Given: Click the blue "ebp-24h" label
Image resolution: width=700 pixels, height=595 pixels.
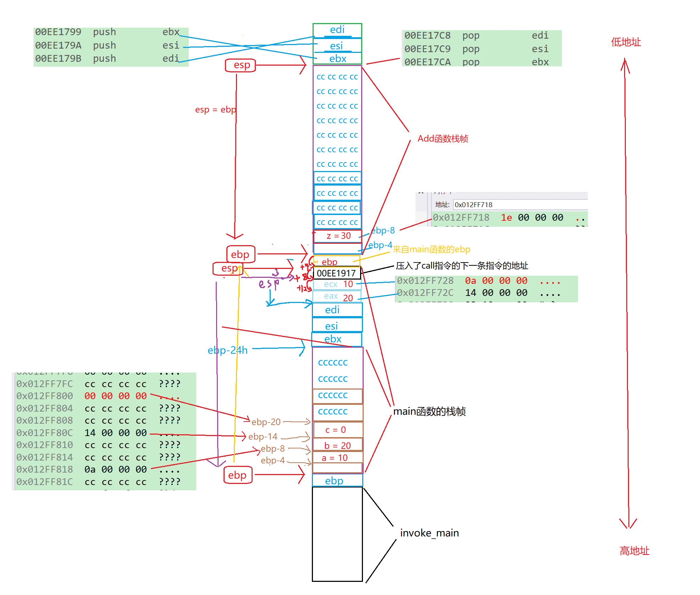Looking at the screenshot, I should click(227, 350).
